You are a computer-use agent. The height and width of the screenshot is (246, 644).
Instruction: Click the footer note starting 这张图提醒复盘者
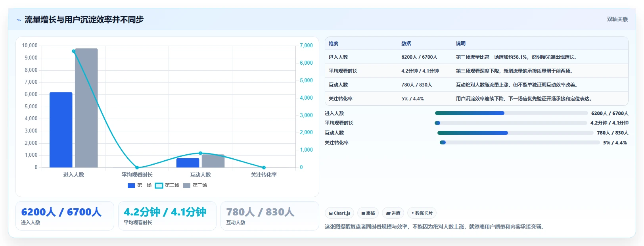pyautogui.click(x=435, y=227)
